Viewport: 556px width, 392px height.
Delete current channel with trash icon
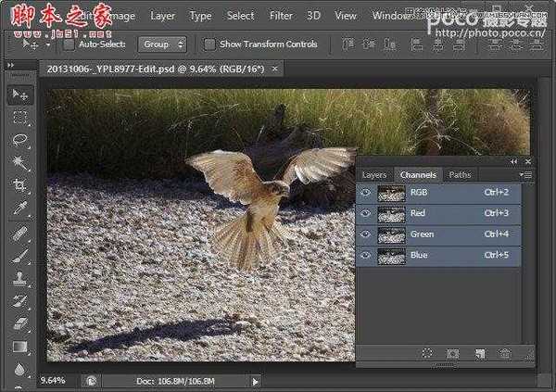pyautogui.click(x=505, y=353)
